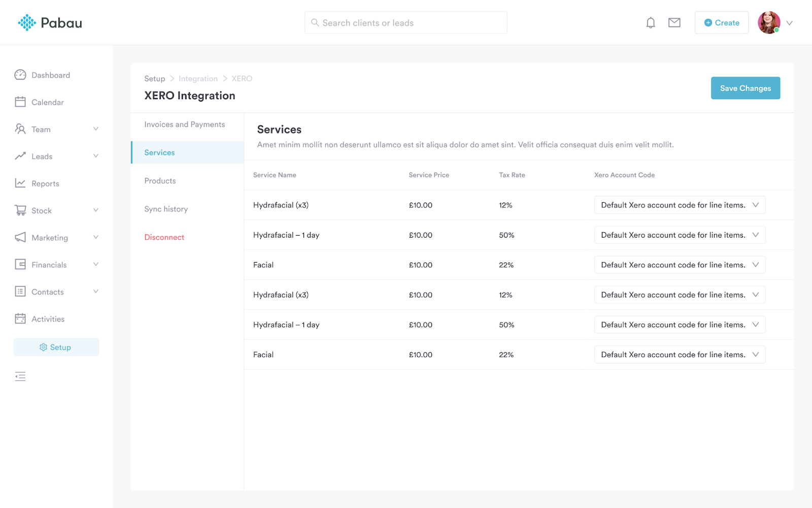Screen dimensions: 812x508
Task: Expand the Team submenu chevron
Action: [96, 129]
